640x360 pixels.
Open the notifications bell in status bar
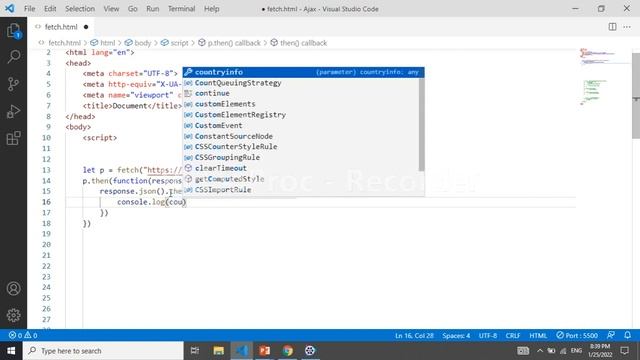pos(628,335)
